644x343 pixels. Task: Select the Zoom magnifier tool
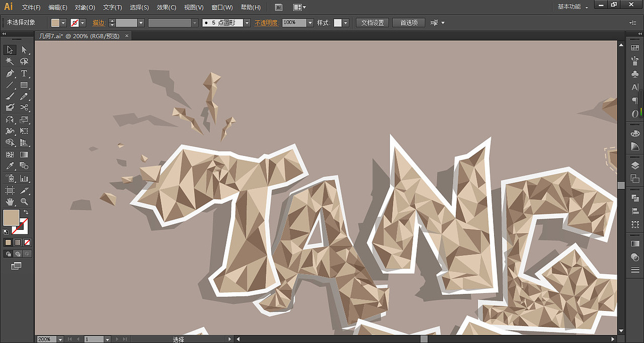pos(24,202)
